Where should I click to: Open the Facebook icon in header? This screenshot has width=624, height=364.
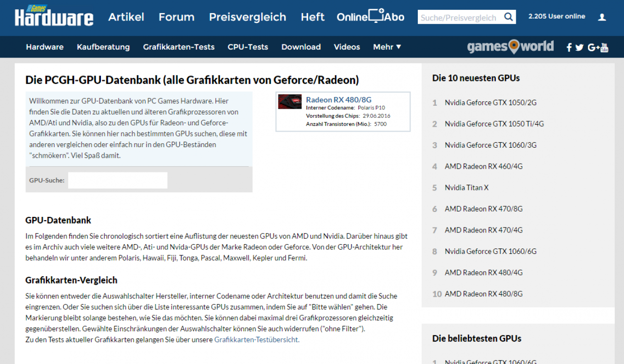pyautogui.click(x=569, y=47)
